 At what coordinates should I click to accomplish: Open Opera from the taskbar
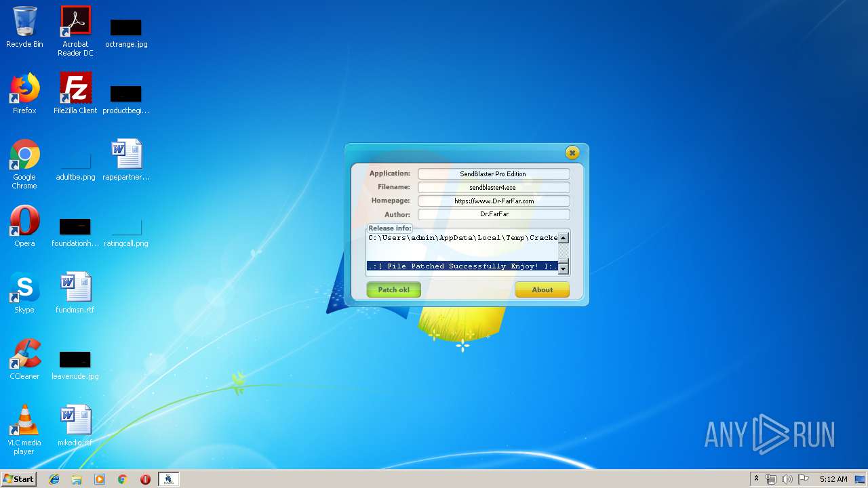pos(145,479)
